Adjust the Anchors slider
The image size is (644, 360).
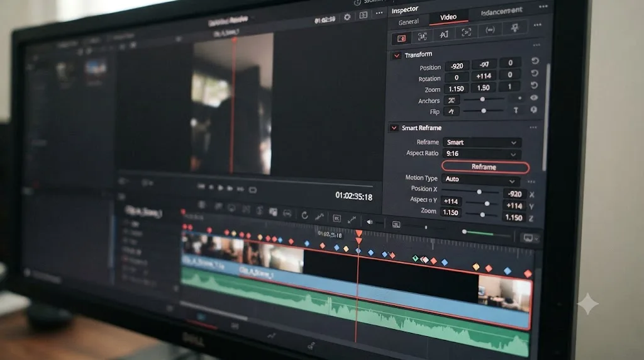click(484, 99)
